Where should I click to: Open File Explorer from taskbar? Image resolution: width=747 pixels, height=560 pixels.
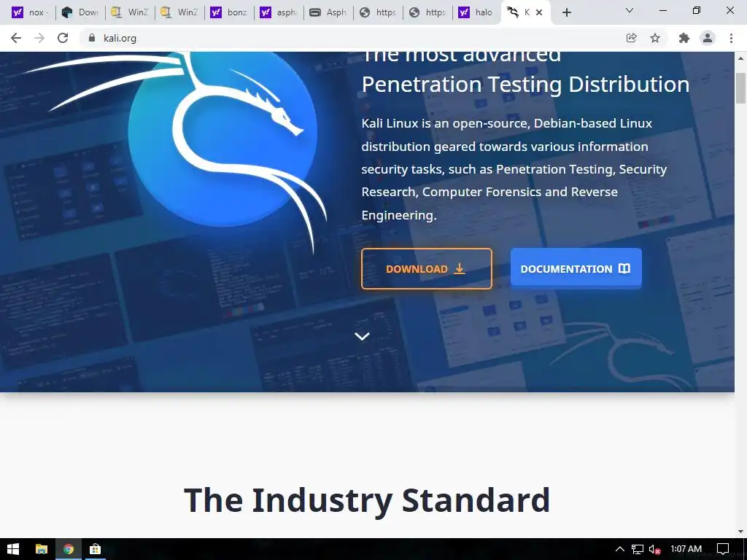pos(42,549)
